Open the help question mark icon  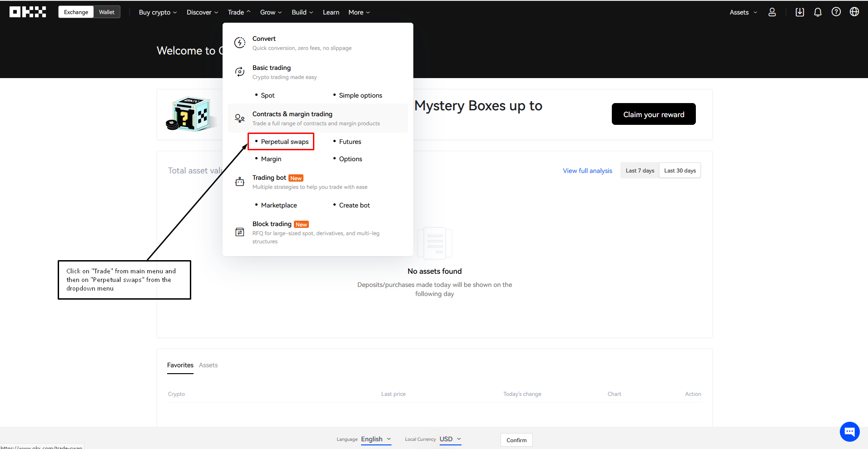coord(836,12)
